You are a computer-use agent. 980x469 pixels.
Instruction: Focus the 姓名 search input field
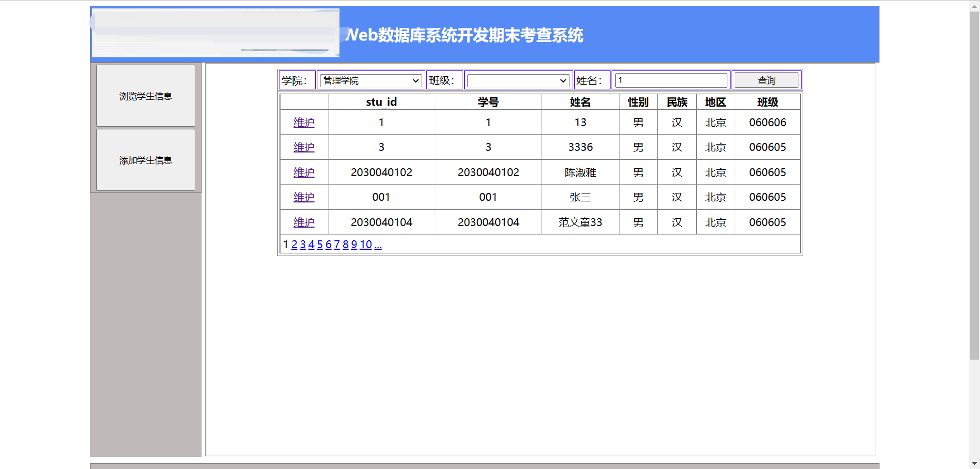[x=671, y=80]
